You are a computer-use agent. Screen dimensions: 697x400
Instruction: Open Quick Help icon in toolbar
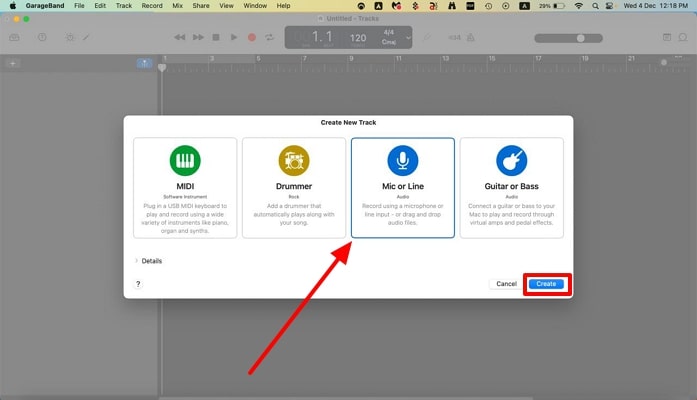coord(42,37)
